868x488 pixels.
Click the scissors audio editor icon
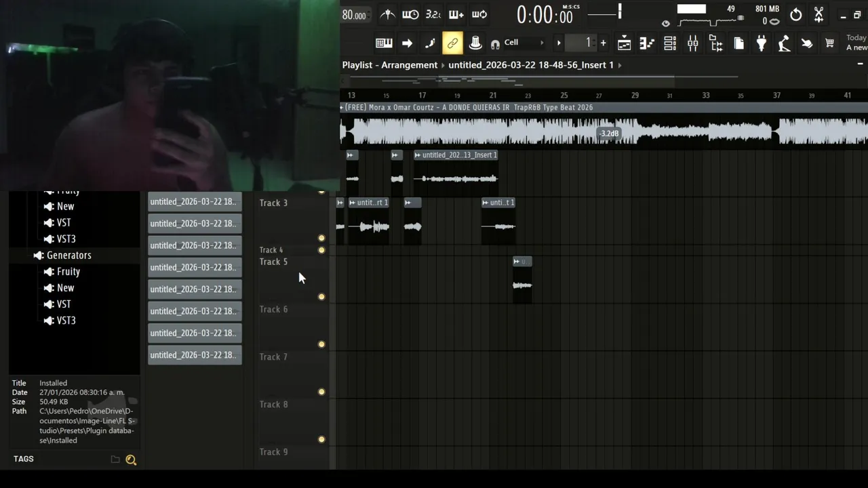(x=818, y=14)
